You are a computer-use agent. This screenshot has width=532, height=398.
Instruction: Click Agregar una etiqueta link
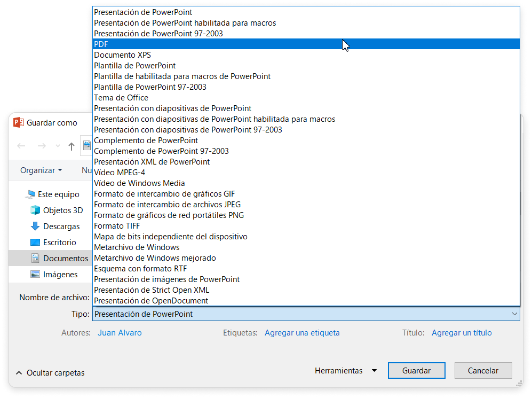click(302, 333)
